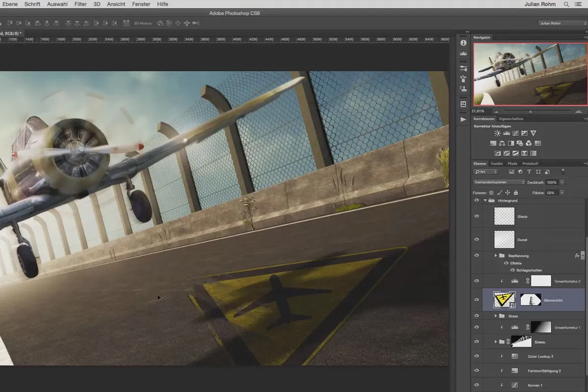Hide the Dunst layer
Image resolution: width=588 pixels, height=392 pixels.
click(476, 240)
